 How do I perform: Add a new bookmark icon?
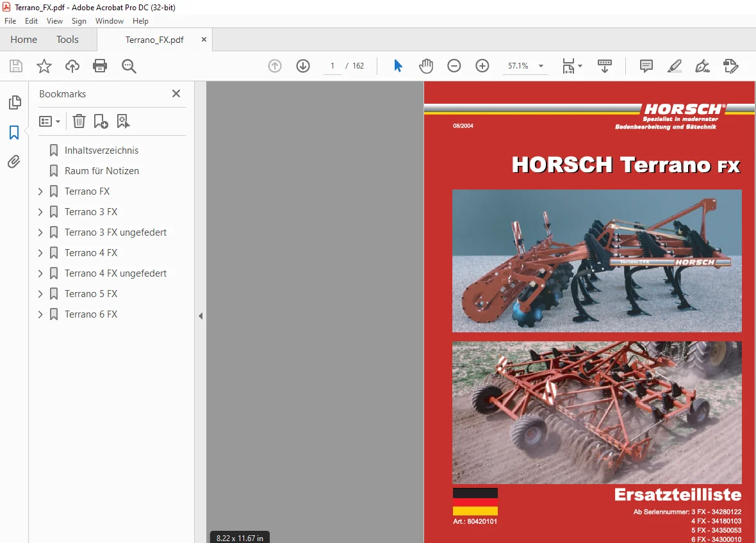(x=101, y=121)
